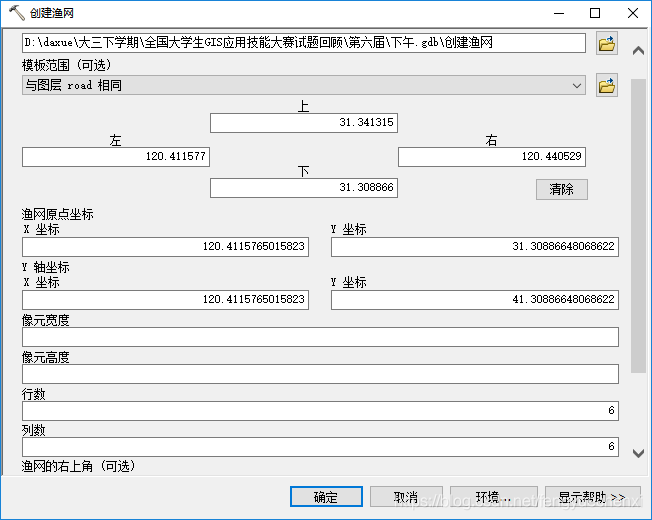
Task: Click the hammer tool icon in title bar
Action: point(17,12)
